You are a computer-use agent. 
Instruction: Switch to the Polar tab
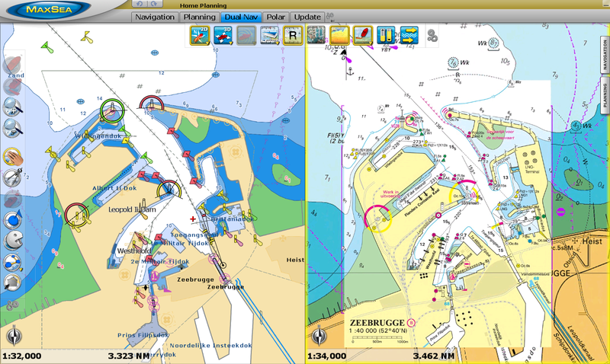click(276, 17)
